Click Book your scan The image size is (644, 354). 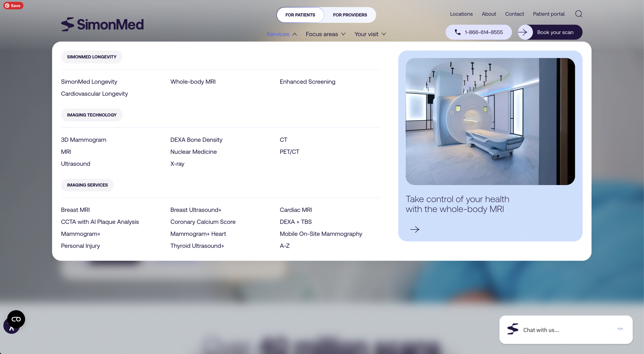(550, 32)
